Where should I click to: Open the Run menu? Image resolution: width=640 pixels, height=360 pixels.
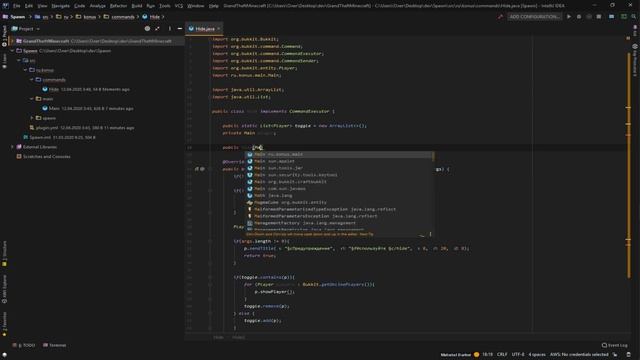(151, 6)
